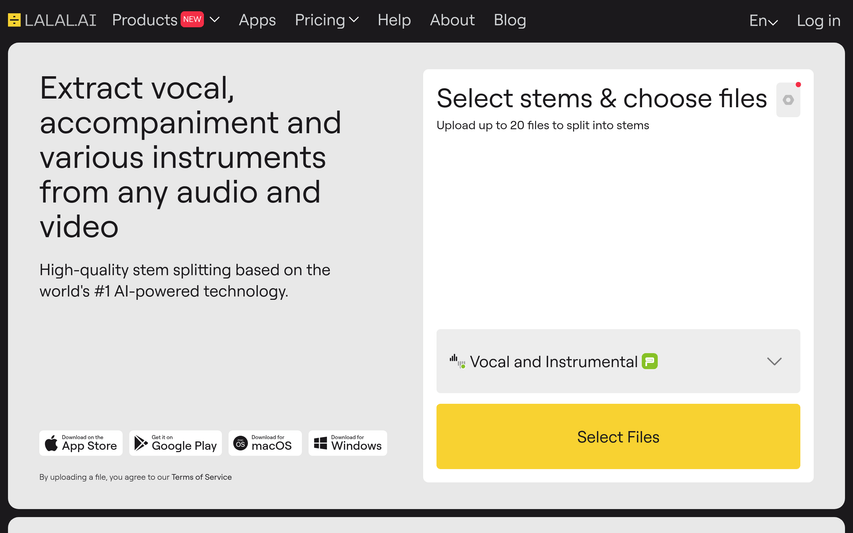Click Log in at the top right

click(x=818, y=21)
